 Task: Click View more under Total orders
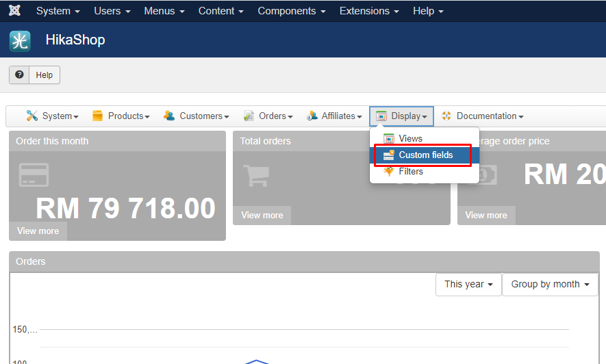tap(262, 215)
